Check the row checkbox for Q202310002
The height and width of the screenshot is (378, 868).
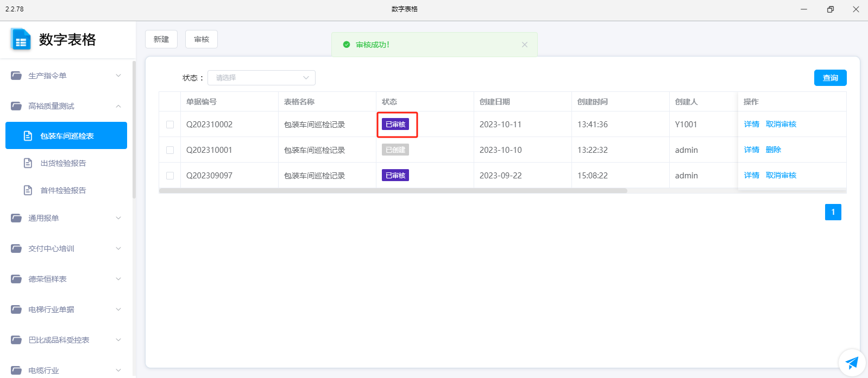click(x=170, y=125)
